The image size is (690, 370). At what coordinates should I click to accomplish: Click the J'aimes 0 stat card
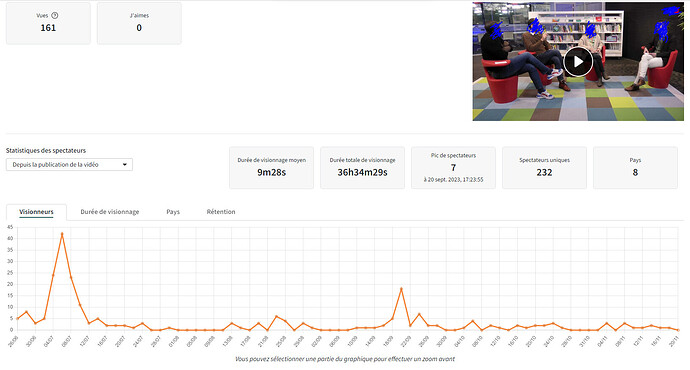coord(139,23)
